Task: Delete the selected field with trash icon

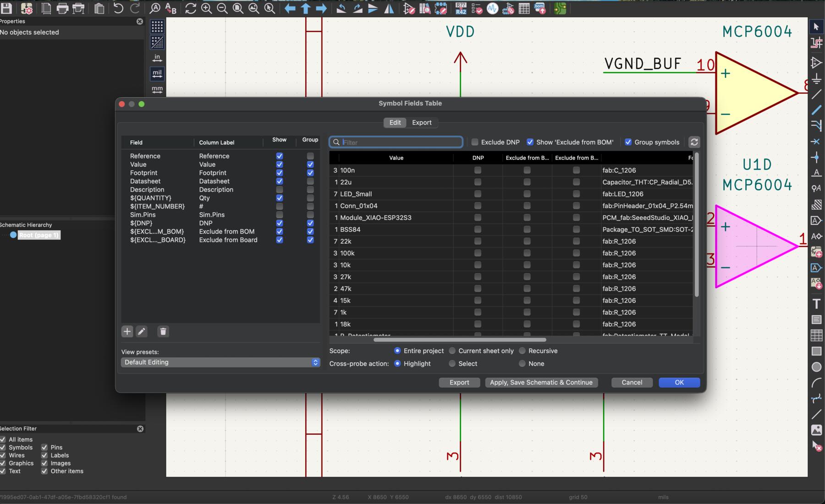Action: pos(163,331)
